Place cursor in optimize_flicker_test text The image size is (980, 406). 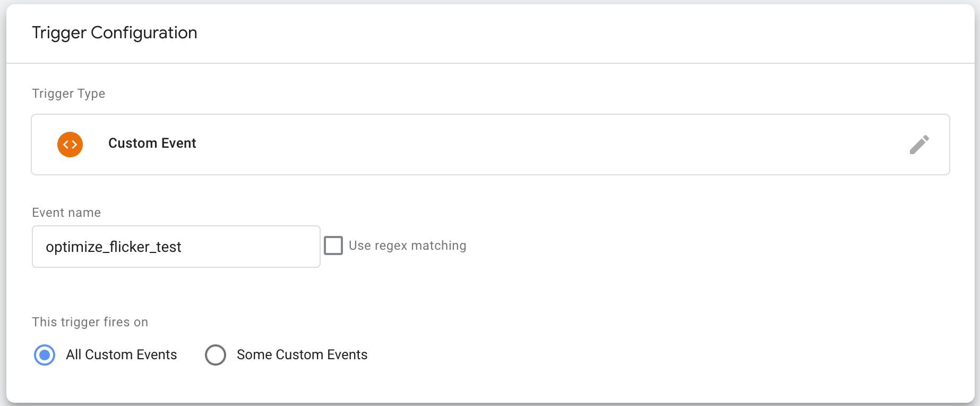tap(114, 247)
